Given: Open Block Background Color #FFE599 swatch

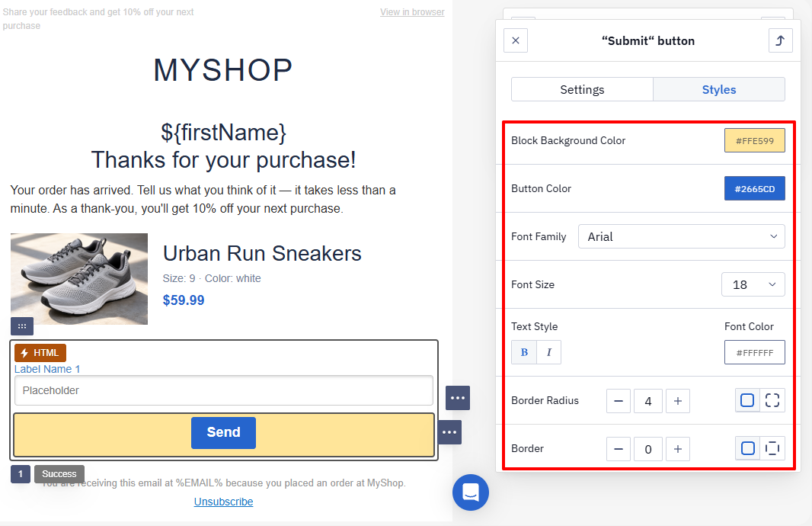Looking at the screenshot, I should (x=755, y=140).
